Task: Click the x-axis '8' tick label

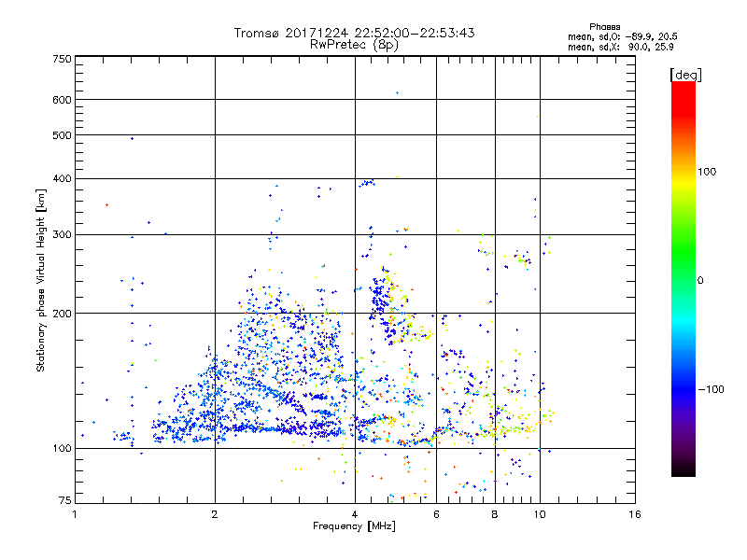Action: [x=495, y=514]
